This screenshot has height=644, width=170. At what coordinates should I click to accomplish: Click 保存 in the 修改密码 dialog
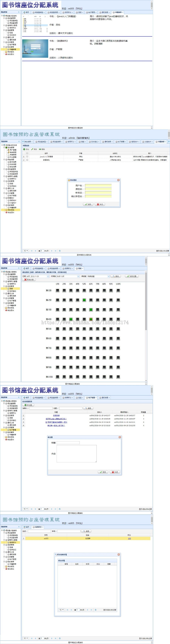(x=88, y=204)
